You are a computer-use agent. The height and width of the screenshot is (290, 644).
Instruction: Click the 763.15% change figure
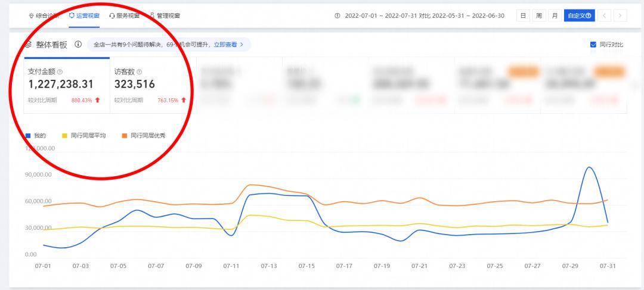pos(168,100)
